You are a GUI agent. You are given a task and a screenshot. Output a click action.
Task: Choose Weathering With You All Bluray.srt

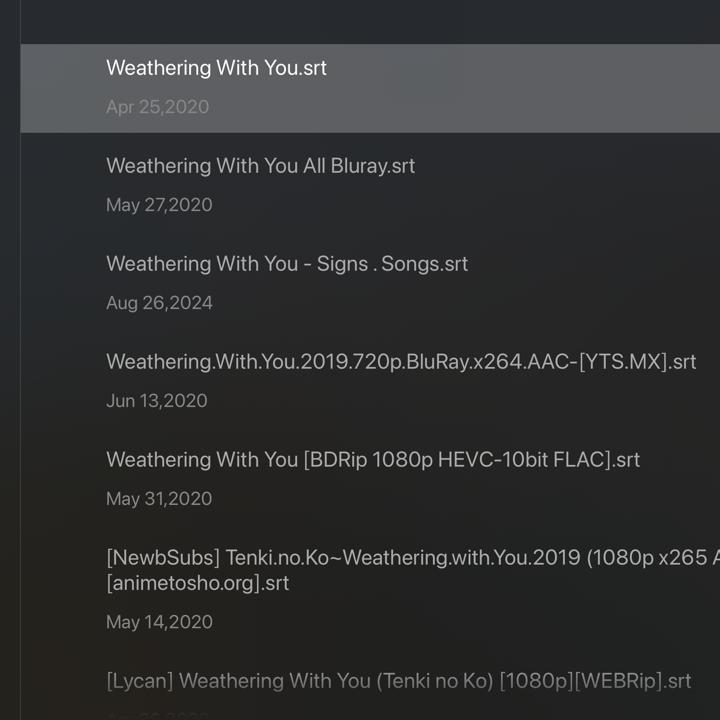260,166
